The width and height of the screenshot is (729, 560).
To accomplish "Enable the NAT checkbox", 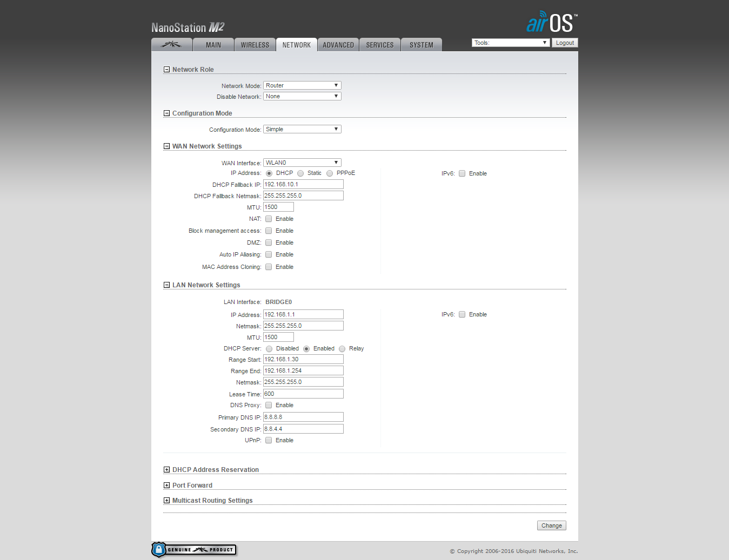I will (x=269, y=219).
